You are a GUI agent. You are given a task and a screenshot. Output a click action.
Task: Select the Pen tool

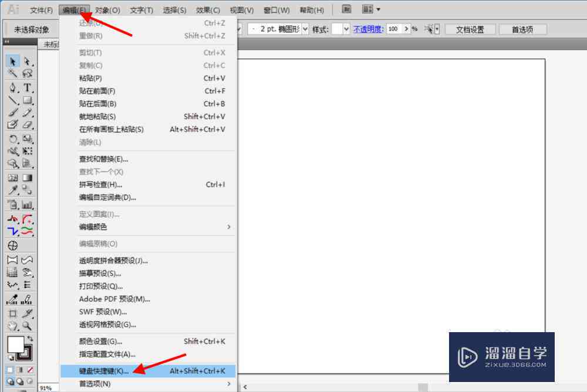13,88
